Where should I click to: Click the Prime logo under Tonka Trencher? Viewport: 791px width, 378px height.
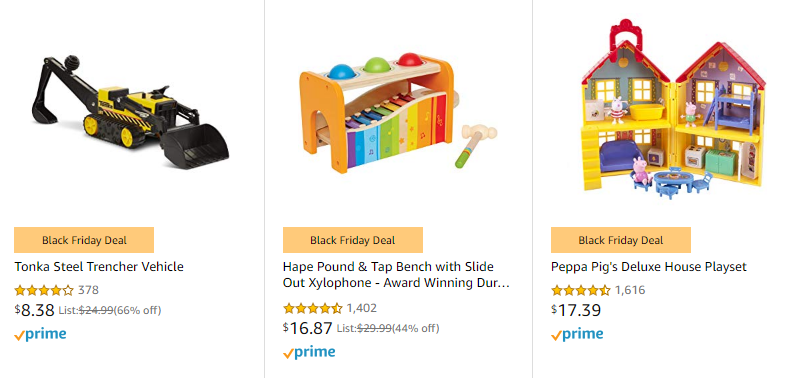tap(40, 335)
